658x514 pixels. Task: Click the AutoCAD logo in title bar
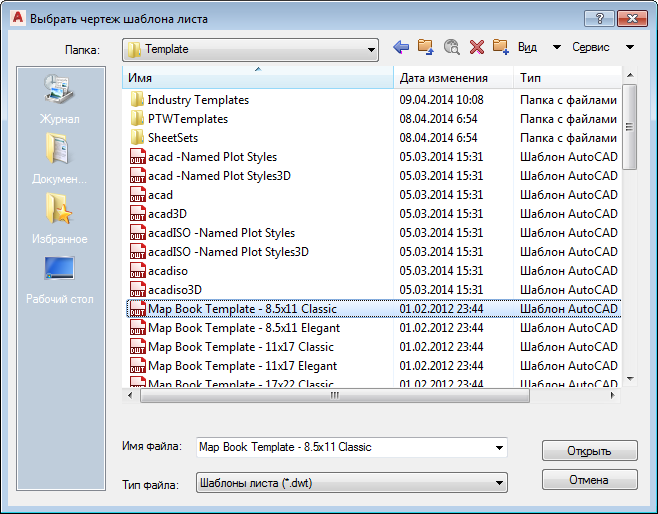click(18, 18)
